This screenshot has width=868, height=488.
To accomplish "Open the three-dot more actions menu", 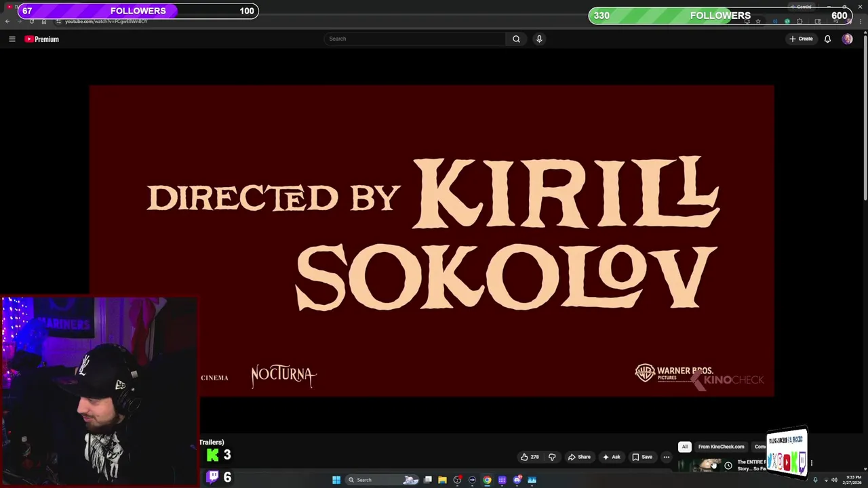I will [666, 457].
